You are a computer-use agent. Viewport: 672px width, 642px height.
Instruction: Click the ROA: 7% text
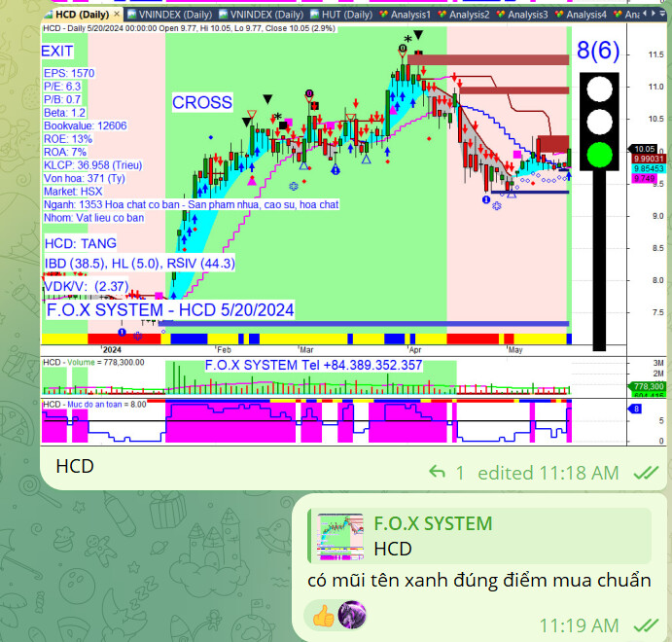(65, 152)
